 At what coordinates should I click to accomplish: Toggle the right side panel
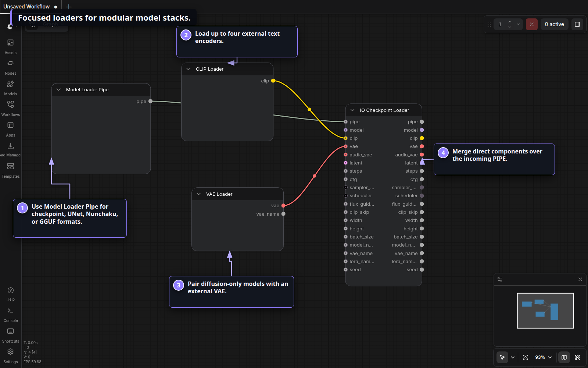577,24
